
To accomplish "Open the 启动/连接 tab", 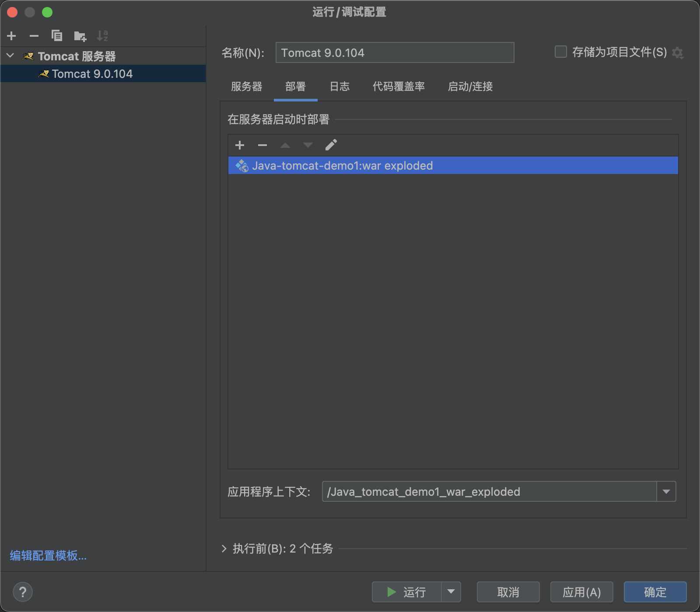I will pos(470,87).
